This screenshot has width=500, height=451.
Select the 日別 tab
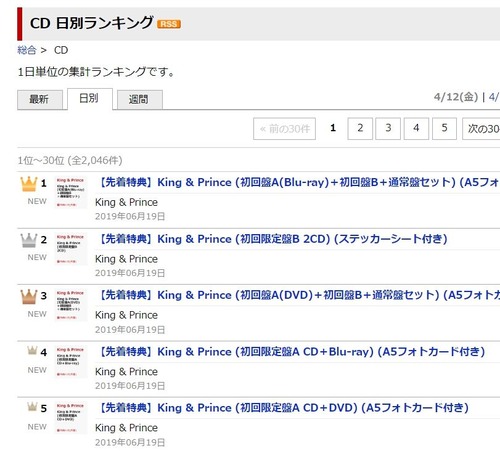[90, 99]
